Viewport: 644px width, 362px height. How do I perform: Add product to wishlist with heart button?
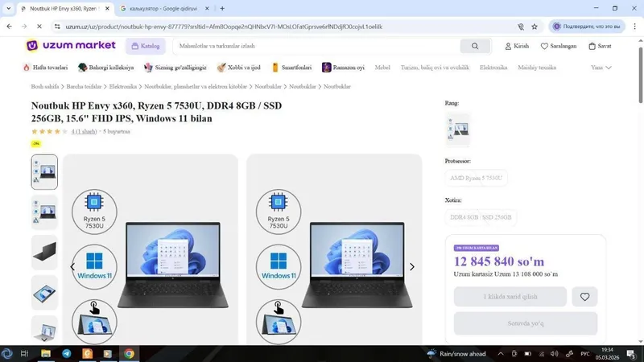584,296
